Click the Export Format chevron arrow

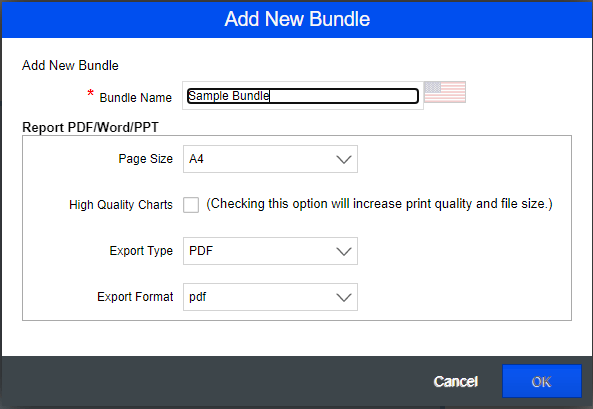(x=343, y=297)
